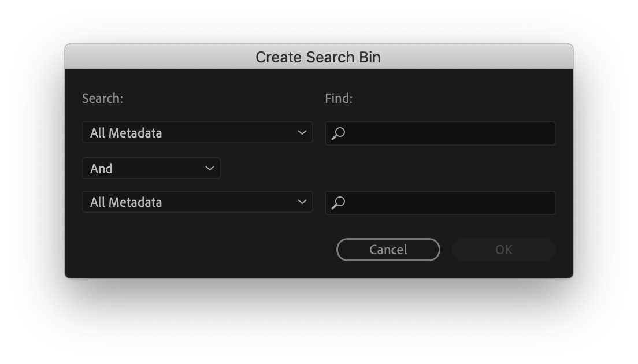Click the magnifier icon in the second Find field
Screen dimensions: 638x364
(x=339, y=203)
